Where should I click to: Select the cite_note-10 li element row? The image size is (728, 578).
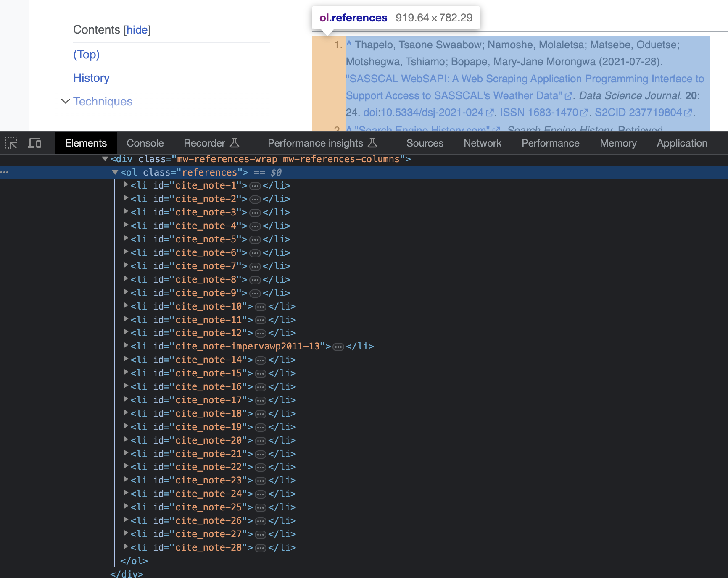pyautogui.click(x=192, y=307)
